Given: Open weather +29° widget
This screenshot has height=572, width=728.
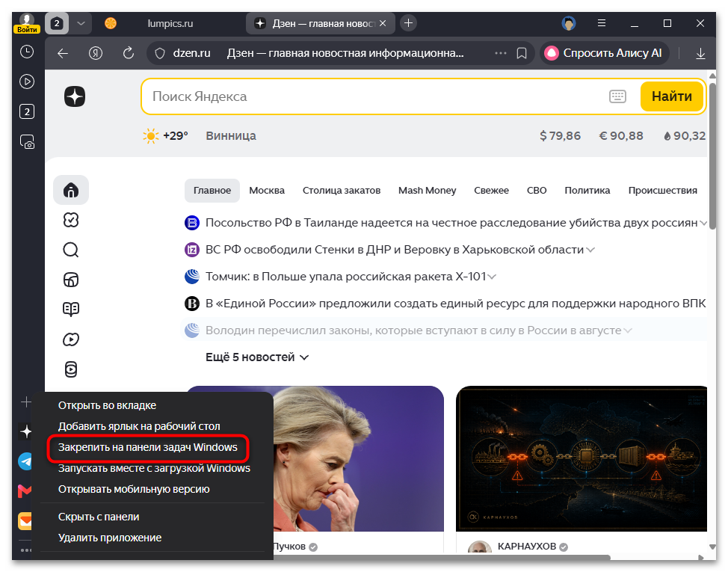Looking at the screenshot, I should click(166, 136).
